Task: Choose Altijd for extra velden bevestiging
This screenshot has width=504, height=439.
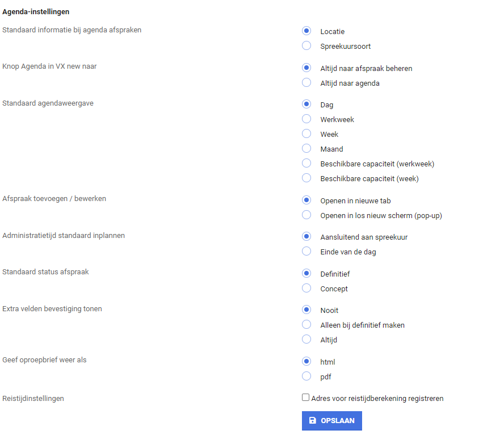Action: [306, 340]
